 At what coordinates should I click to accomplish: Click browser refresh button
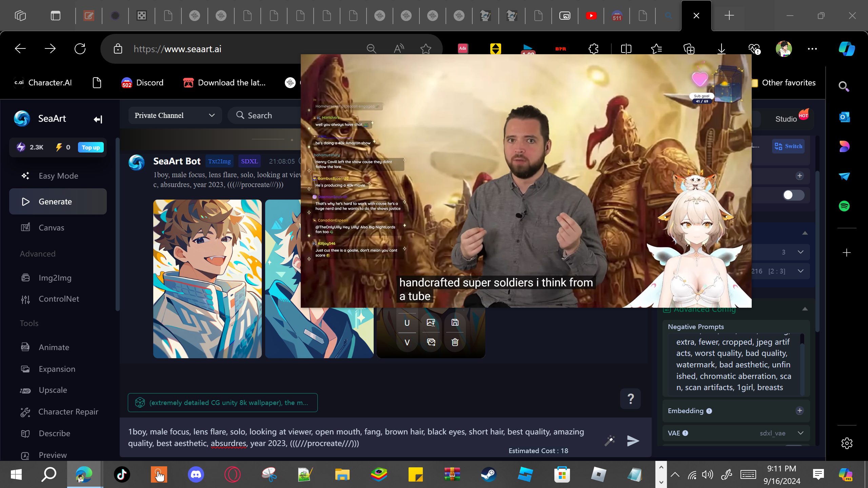[80, 49]
